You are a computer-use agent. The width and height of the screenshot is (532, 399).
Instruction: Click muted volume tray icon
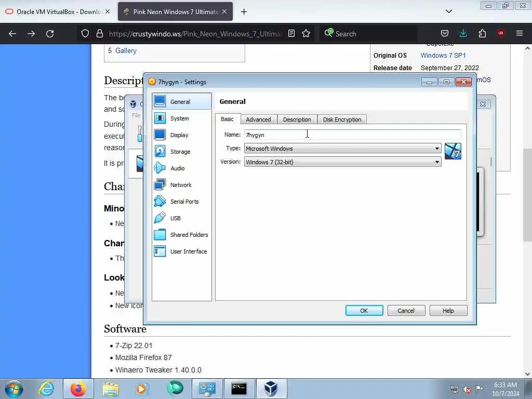coord(467,389)
